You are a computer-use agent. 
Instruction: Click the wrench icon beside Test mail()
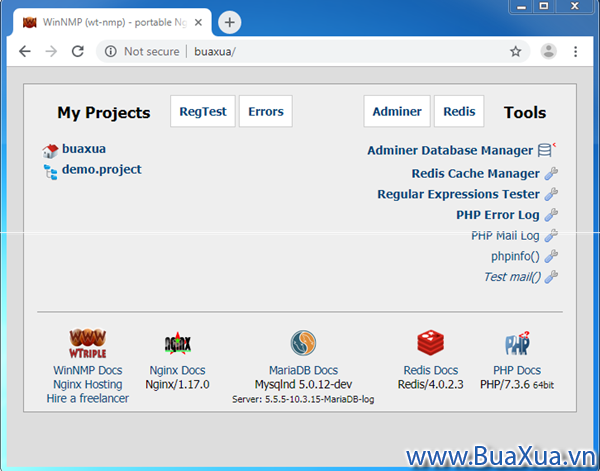click(x=551, y=277)
